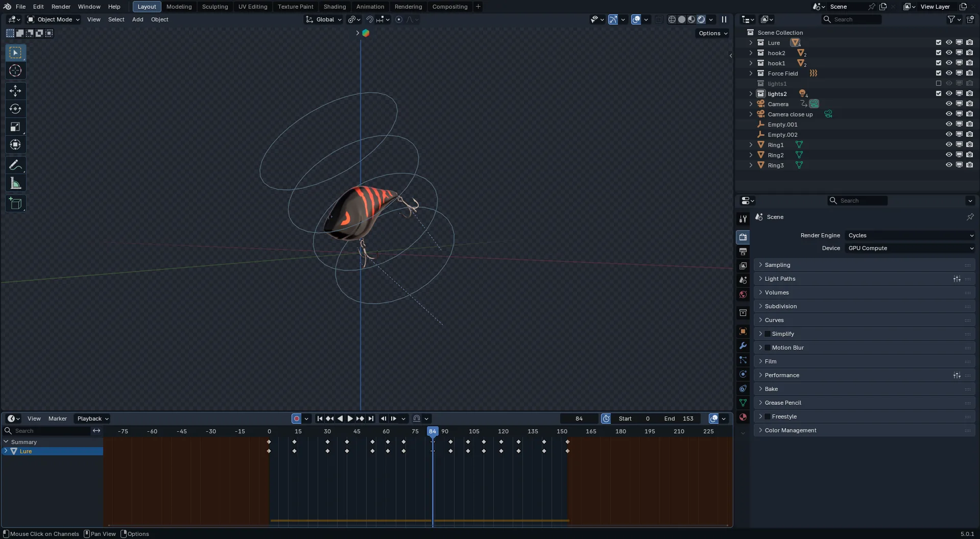This screenshot has height=539, width=980.
Task: Toggle the snapping magnet in header
Action: (x=370, y=19)
